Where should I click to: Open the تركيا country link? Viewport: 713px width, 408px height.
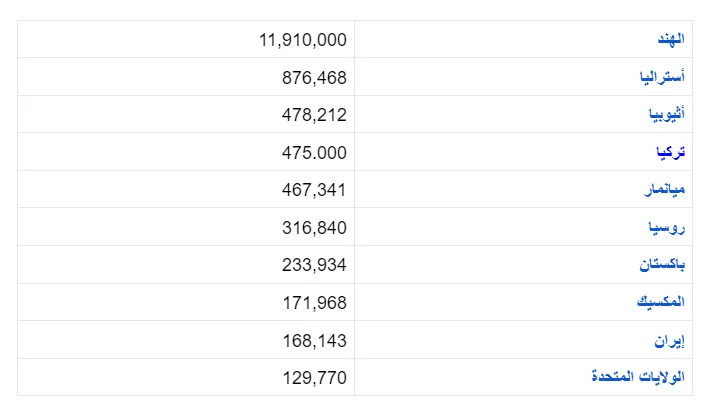pos(671,152)
